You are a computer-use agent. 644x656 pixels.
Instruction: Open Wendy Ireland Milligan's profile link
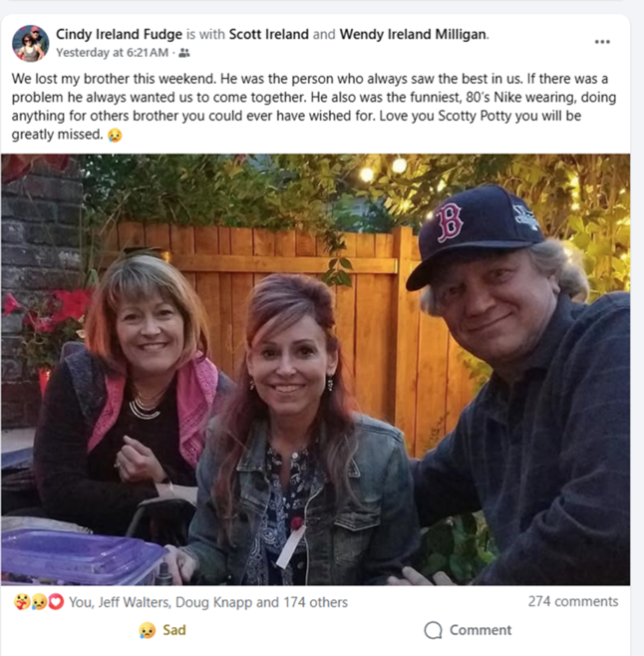pyautogui.click(x=413, y=34)
